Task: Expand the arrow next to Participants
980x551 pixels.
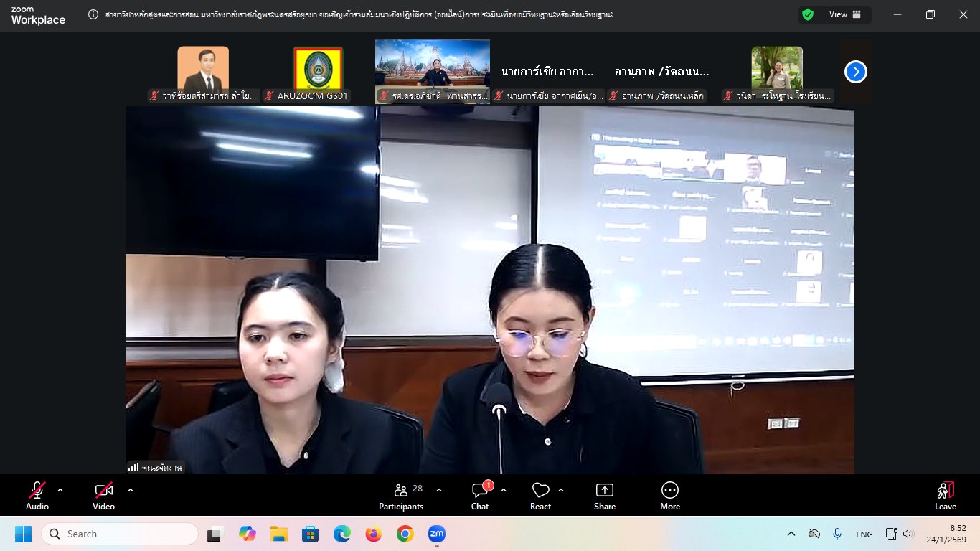Action: pyautogui.click(x=439, y=490)
